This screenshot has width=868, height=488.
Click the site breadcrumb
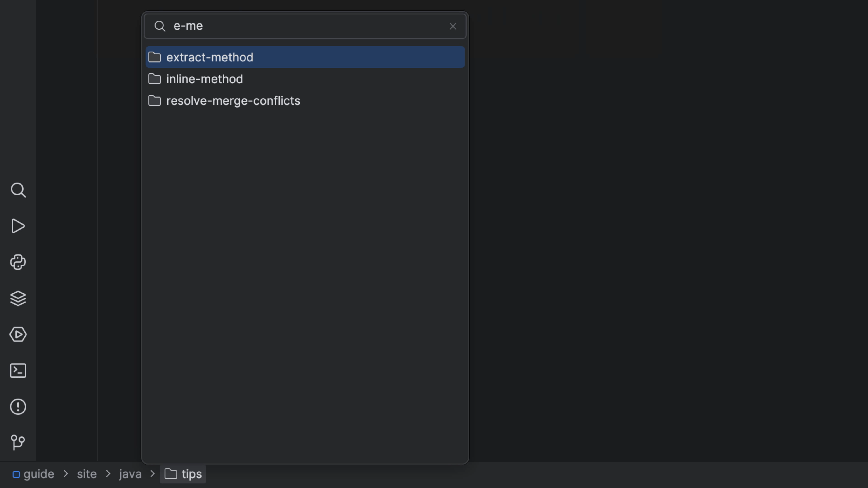87,474
